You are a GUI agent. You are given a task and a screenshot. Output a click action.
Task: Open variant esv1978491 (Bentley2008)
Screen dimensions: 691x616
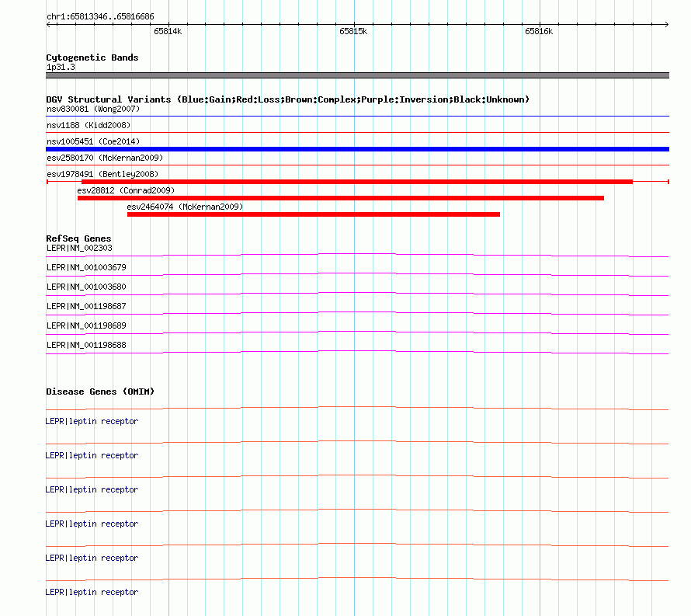(102, 174)
